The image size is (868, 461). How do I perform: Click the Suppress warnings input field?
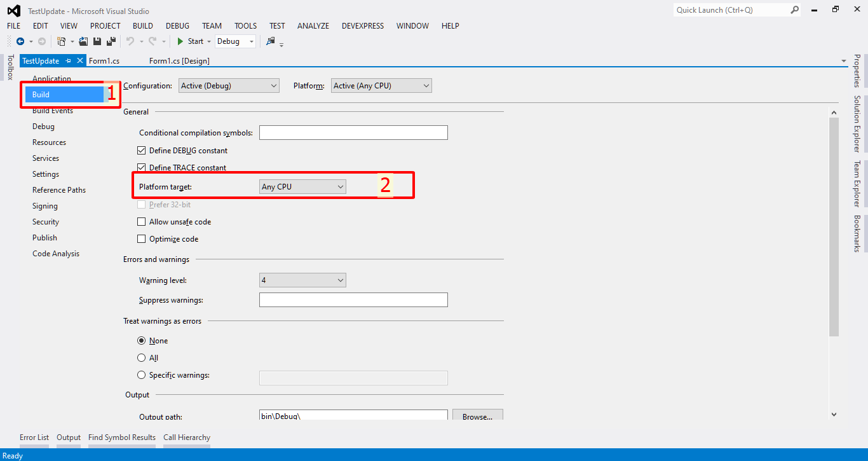(x=353, y=299)
